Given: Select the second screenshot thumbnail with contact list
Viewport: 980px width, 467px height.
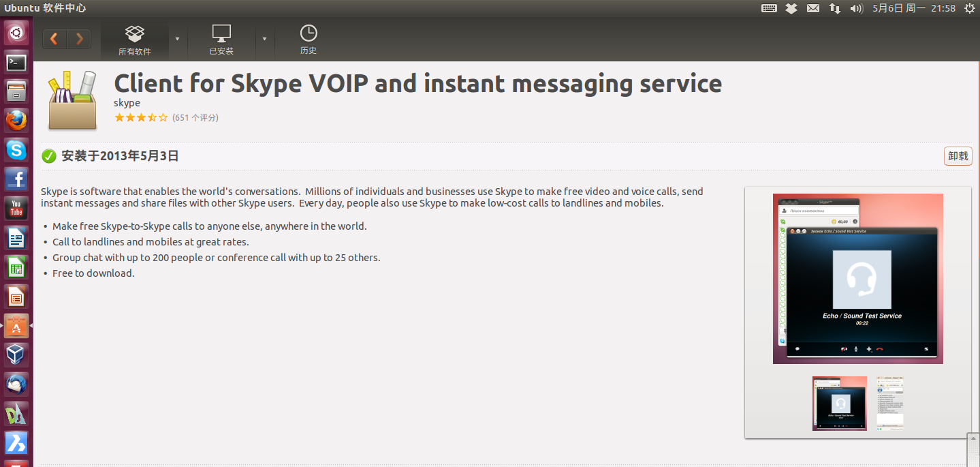Looking at the screenshot, I should click(890, 403).
